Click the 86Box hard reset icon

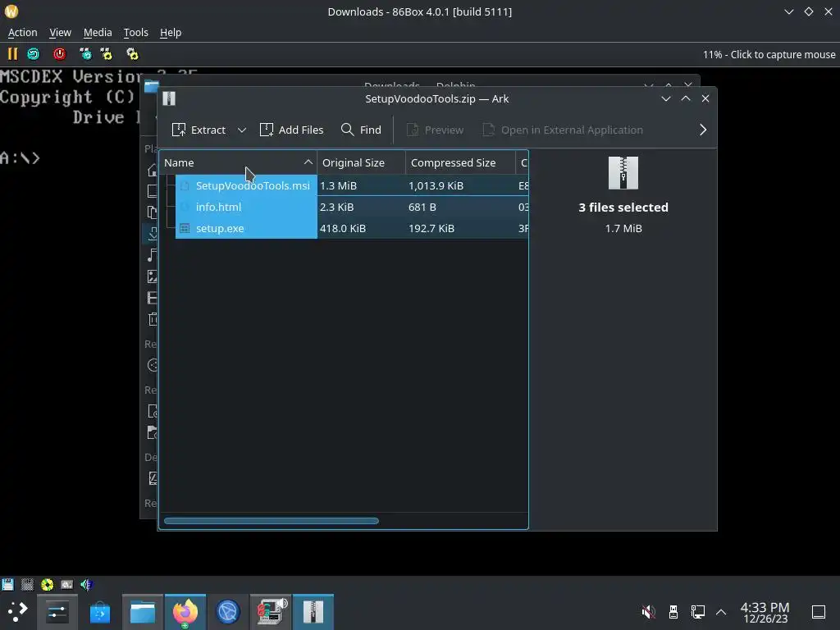point(33,54)
